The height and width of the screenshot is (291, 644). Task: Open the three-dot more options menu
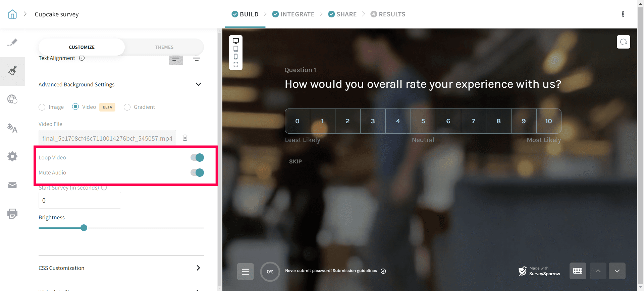(x=623, y=14)
